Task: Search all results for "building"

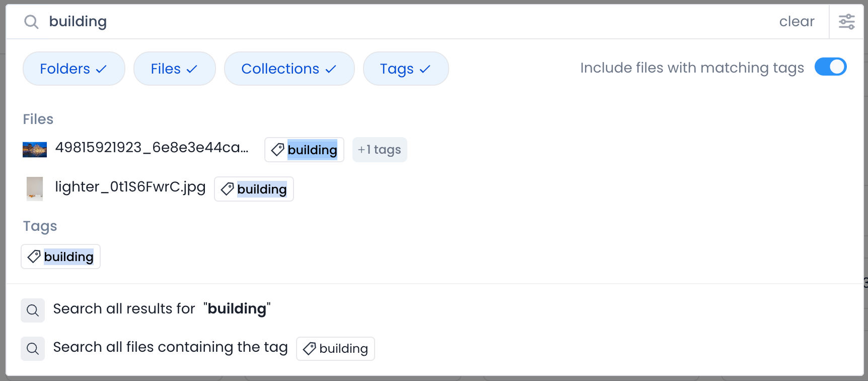Action: click(x=161, y=309)
